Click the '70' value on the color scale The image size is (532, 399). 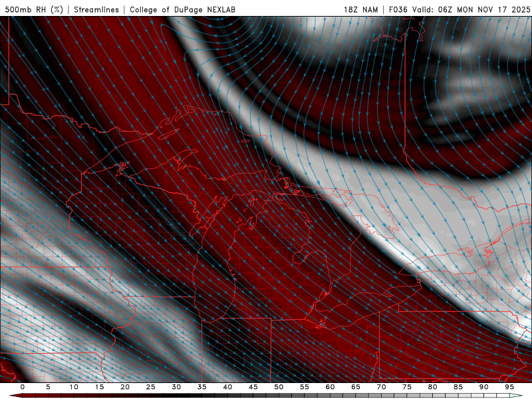coord(381,387)
